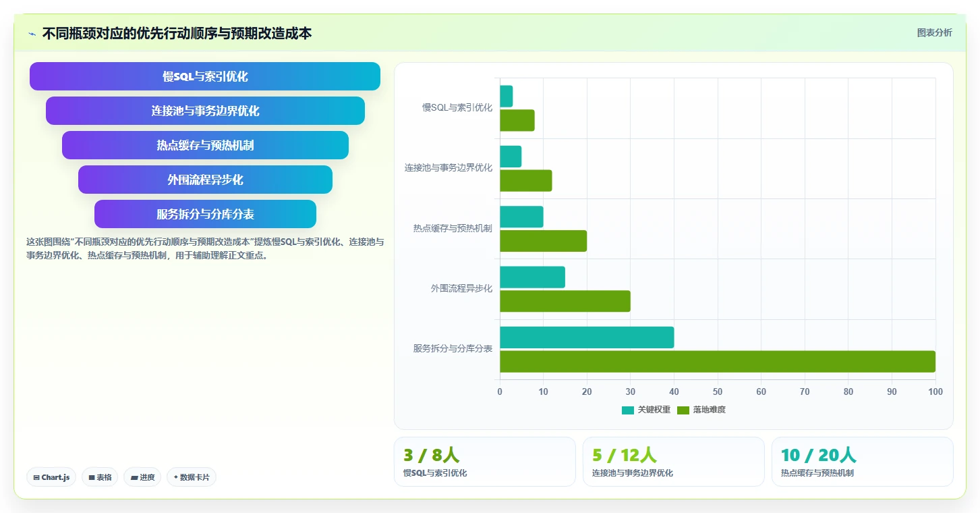
Task: Select the 慢SQL与索引优化 funnel bar
Action: [x=205, y=76]
